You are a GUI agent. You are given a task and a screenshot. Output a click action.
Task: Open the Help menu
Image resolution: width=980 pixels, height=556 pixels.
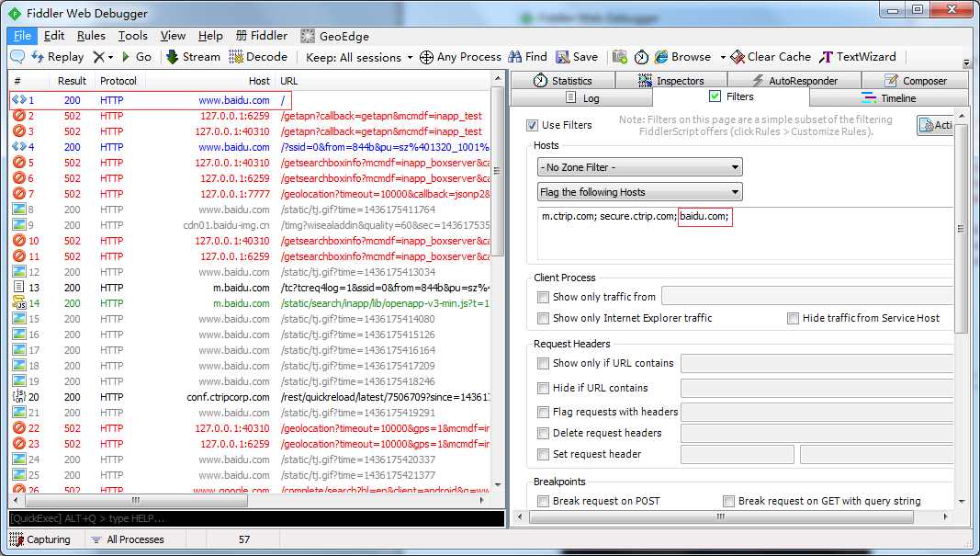pos(210,36)
